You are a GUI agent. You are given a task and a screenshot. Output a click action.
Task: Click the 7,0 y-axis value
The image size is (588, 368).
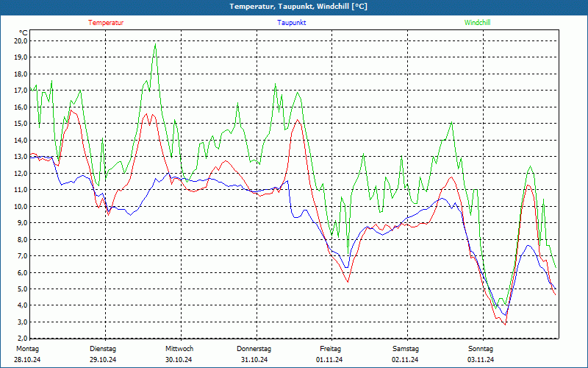(23, 255)
